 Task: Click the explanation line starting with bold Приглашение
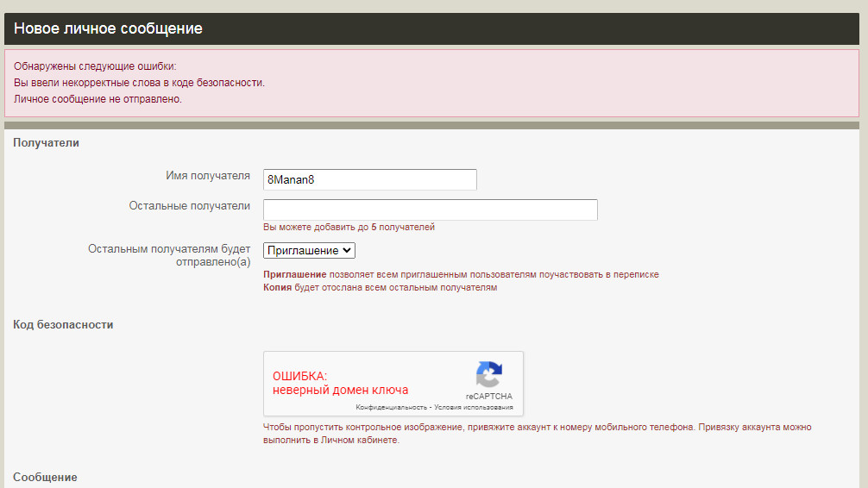point(461,274)
